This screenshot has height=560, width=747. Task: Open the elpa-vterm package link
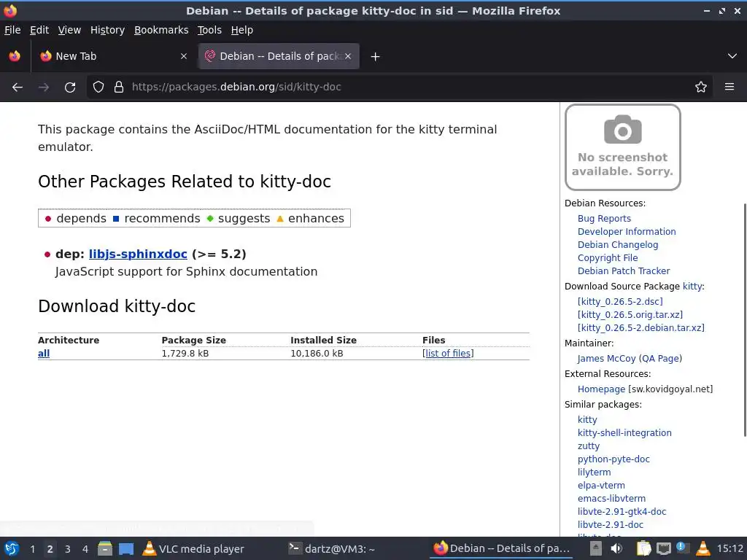601,485
